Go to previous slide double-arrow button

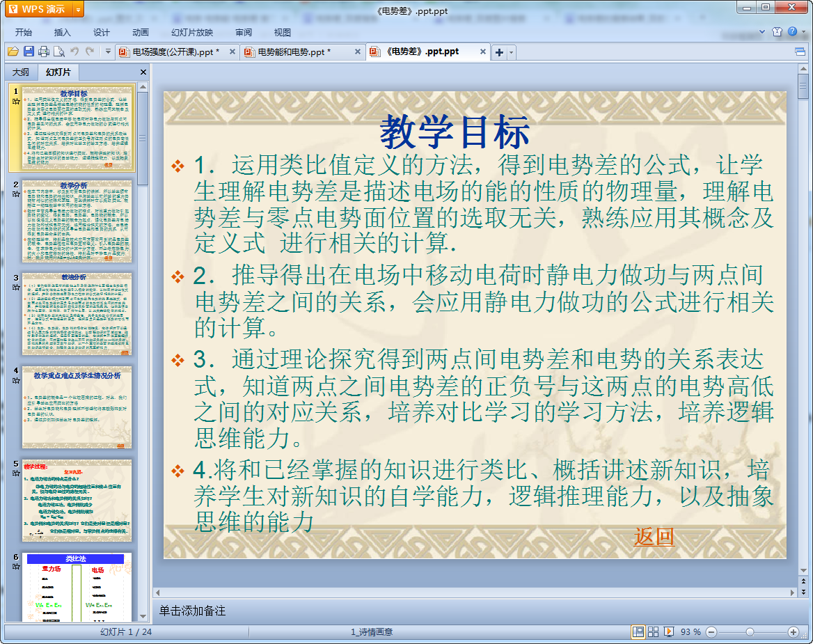pos(803,581)
